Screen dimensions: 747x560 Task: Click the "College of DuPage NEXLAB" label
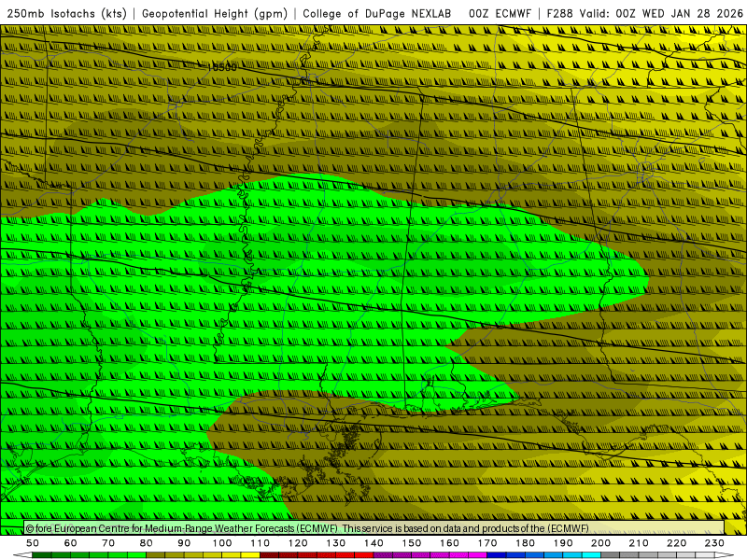tap(377, 14)
